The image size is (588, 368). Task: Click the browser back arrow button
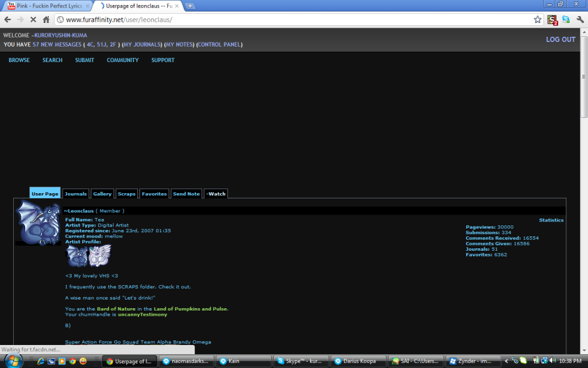point(7,20)
